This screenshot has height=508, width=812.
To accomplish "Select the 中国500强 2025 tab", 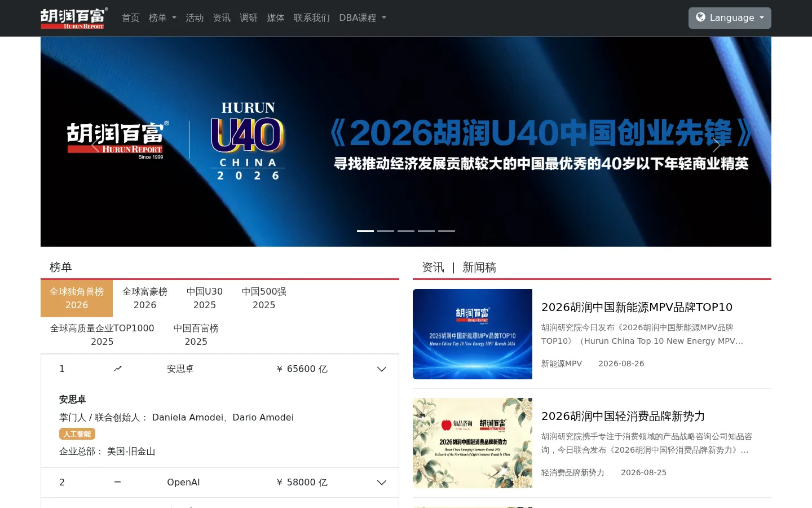I will coord(264,299).
